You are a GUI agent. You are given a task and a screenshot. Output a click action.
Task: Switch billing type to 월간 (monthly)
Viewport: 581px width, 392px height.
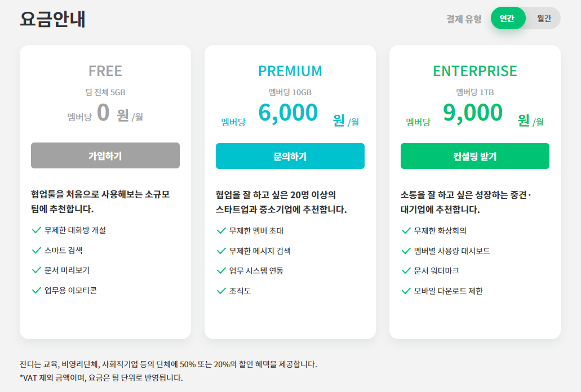click(544, 18)
